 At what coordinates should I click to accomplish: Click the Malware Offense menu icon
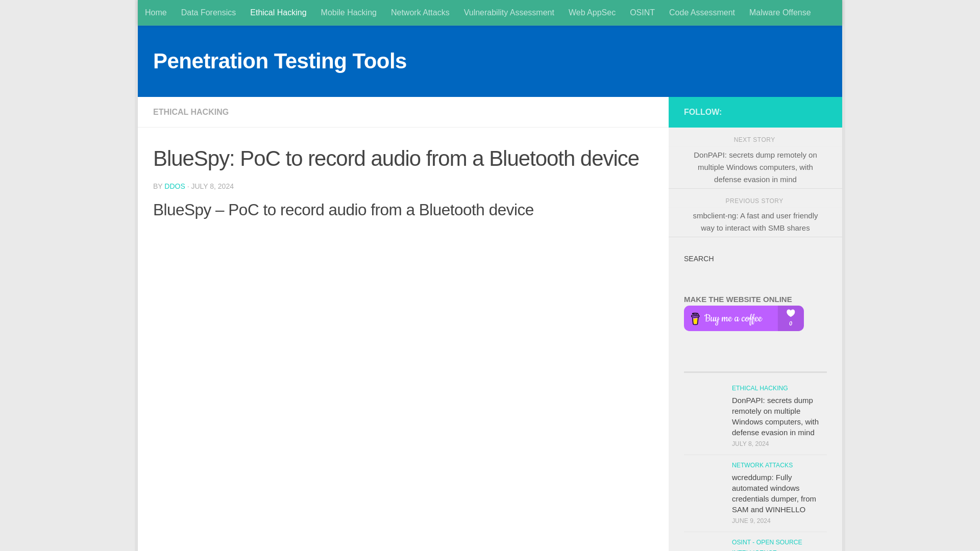pyautogui.click(x=780, y=12)
